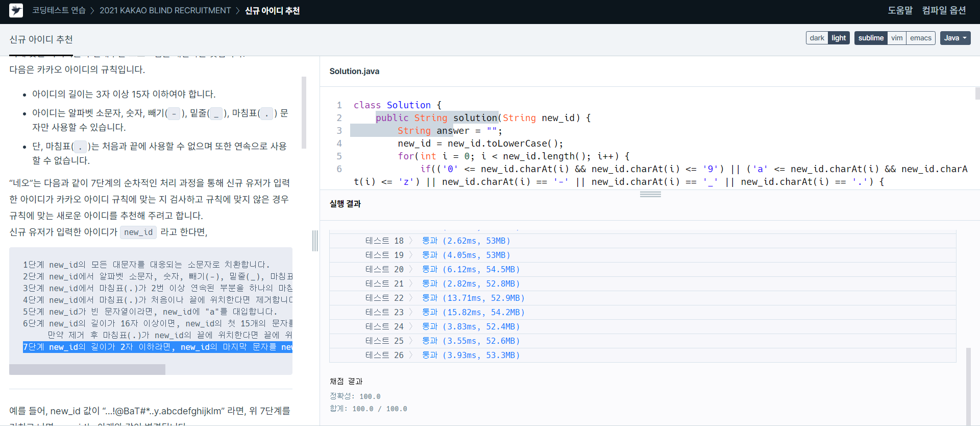Click the 신규 아이디 추천 problem tab

41,39
